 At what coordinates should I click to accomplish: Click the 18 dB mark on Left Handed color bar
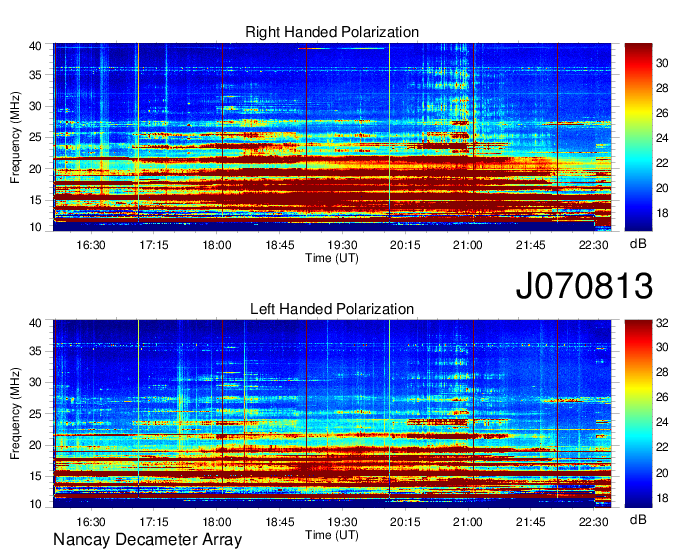point(662,498)
